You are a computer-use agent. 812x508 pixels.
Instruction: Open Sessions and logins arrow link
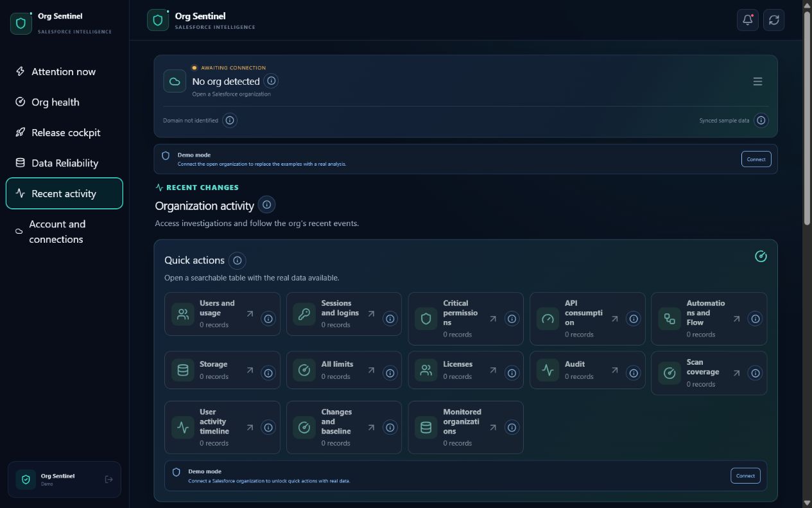click(x=372, y=314)
